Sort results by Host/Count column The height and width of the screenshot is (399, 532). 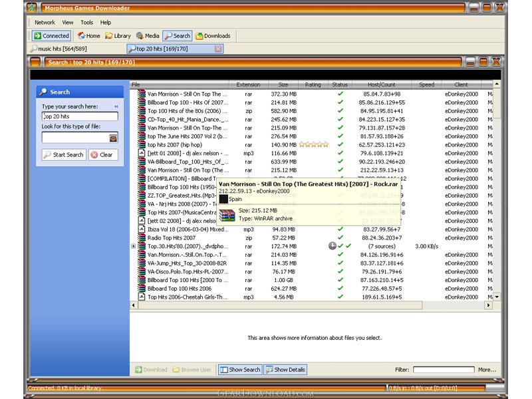(x=382, y=84)
